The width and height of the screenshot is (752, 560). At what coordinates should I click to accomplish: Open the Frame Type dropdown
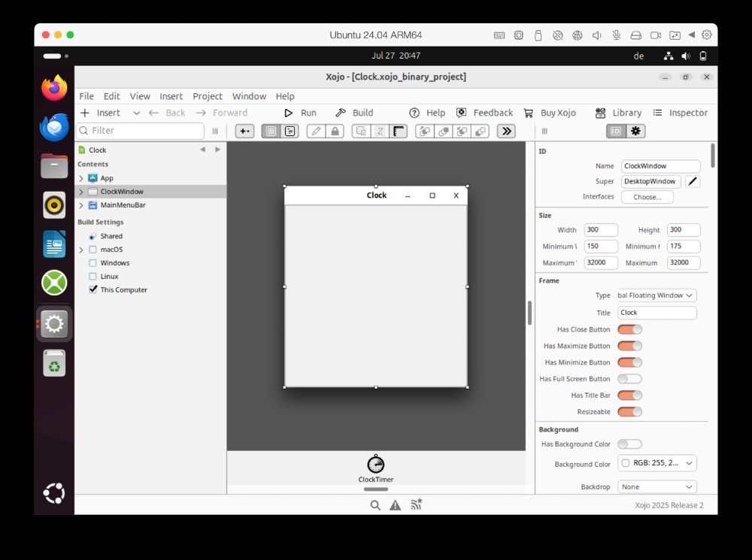point(656,295)
